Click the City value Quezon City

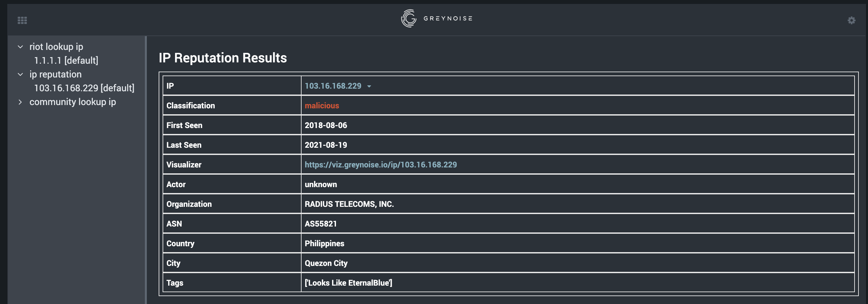pyautogui.click(x=326, y=264)
